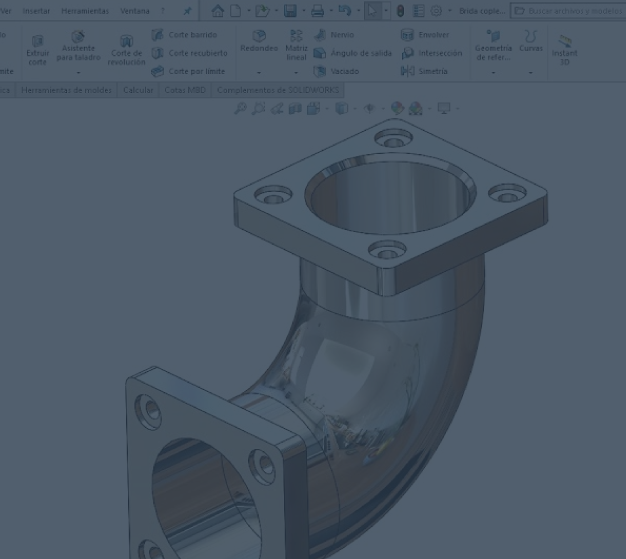This screenshot has width=626, height=559.
Task: Select the Ángulo de salida tool
Action: [353, 53]
